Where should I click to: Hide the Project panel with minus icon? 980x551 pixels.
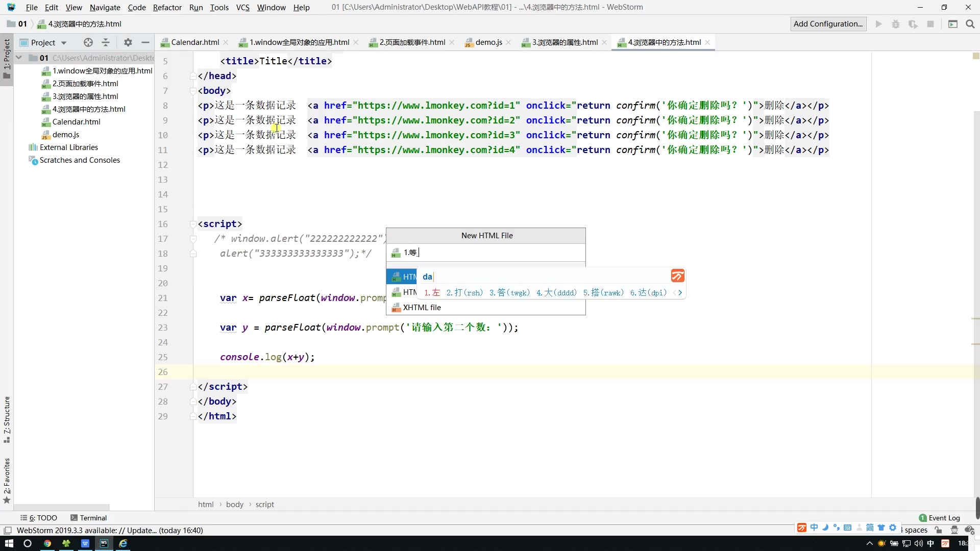coord(145,42)
